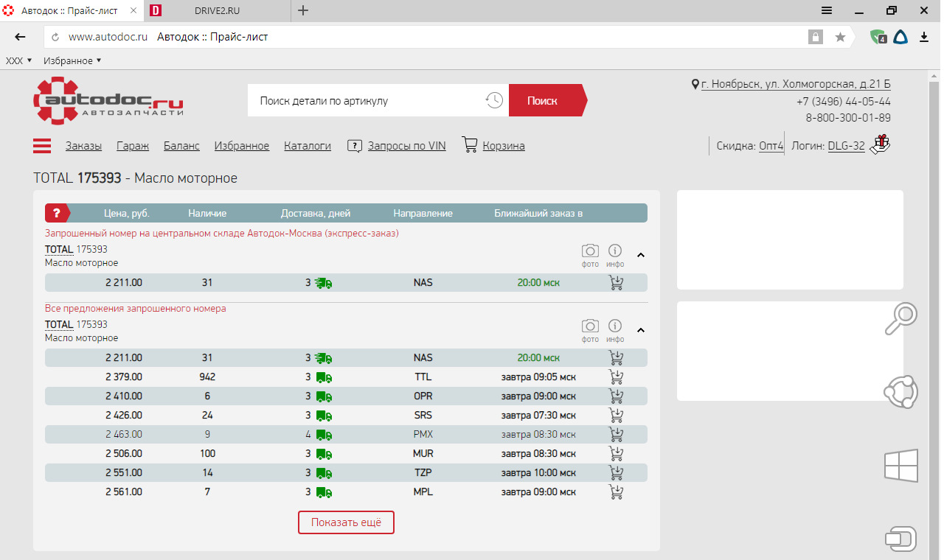Switch to the DRIVE2.RU tab
The height and width of the screenshot is (560, 944).
tap(218, 10)
